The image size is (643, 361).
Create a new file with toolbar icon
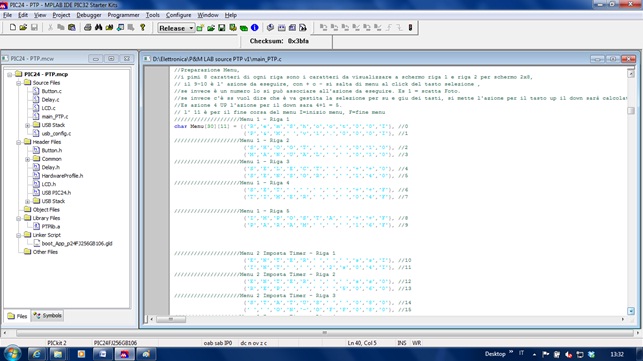[13, 27]
